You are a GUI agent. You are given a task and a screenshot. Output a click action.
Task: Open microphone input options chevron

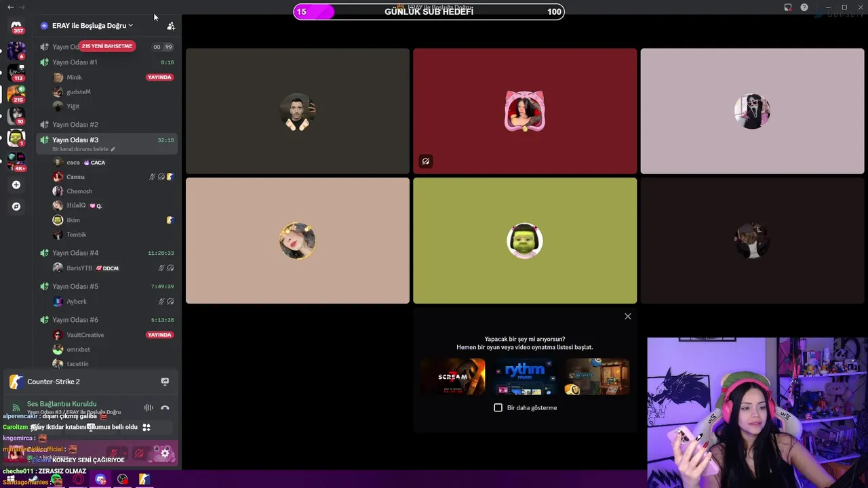[125, 453]
